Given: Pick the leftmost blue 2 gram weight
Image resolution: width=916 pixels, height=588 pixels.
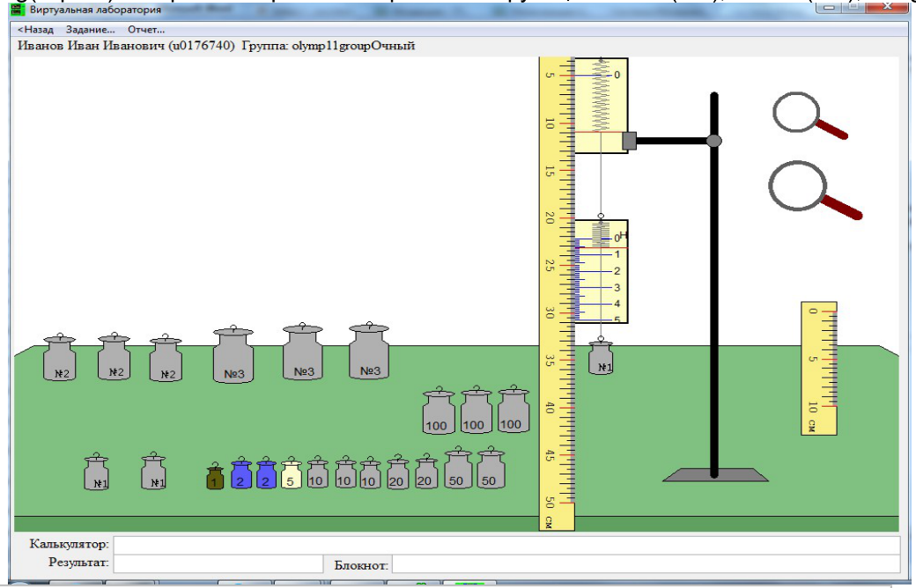Looking at the screenshot, I should point(240,474).
